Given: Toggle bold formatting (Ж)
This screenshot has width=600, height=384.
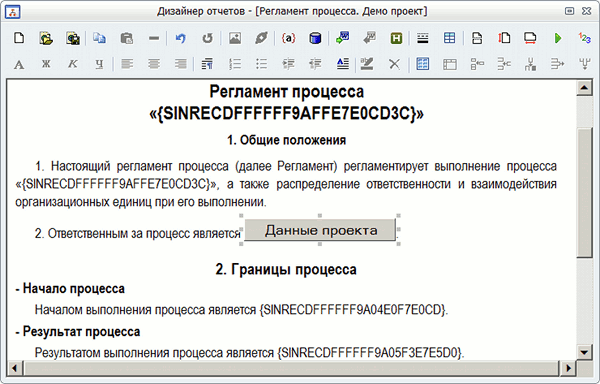Looking at the screenshot, I should tap(46, 64).
